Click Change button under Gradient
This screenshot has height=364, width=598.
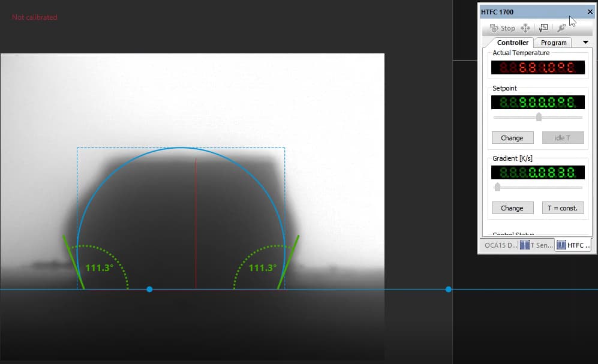pos(512,207)
